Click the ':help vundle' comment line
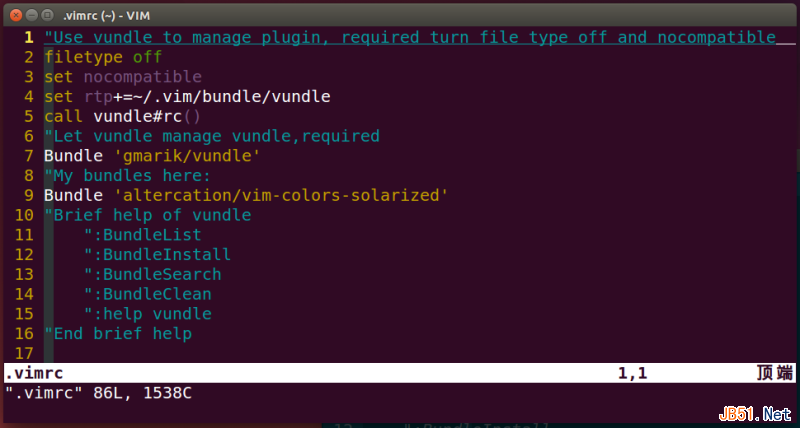This screenshot has height=428, width=800. 147,314
